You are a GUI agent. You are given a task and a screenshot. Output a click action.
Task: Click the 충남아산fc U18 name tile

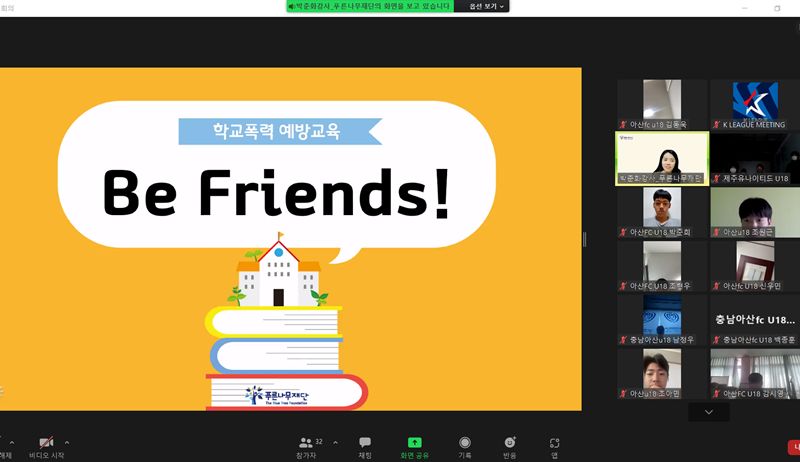tap(755, 320)
